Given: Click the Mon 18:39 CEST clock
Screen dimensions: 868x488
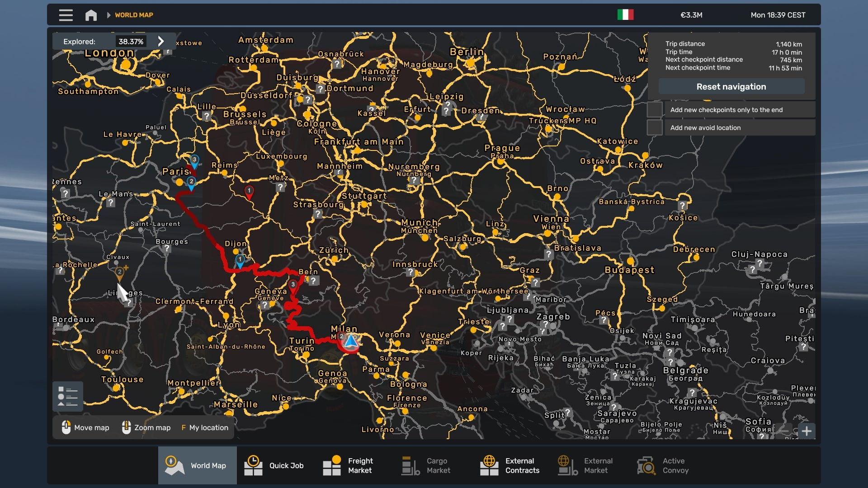Looking at the screenshot, I should click(778, 15).
